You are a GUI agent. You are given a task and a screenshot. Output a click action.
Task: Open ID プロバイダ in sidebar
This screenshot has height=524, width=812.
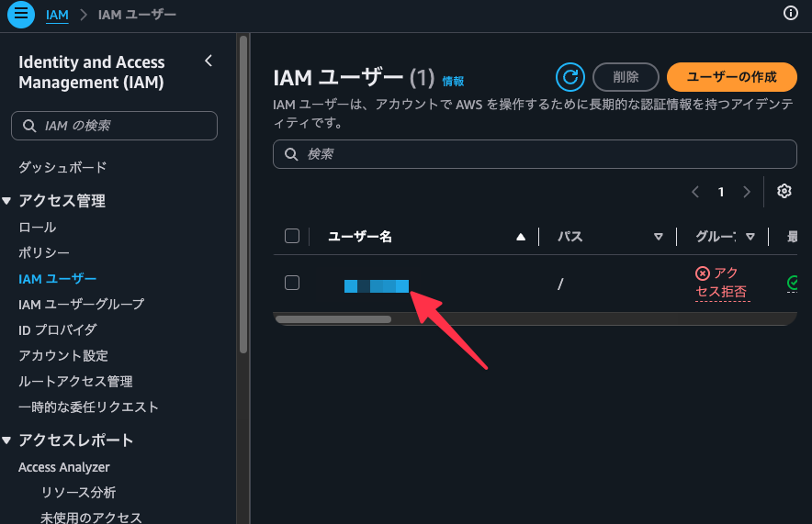point(58,329)
